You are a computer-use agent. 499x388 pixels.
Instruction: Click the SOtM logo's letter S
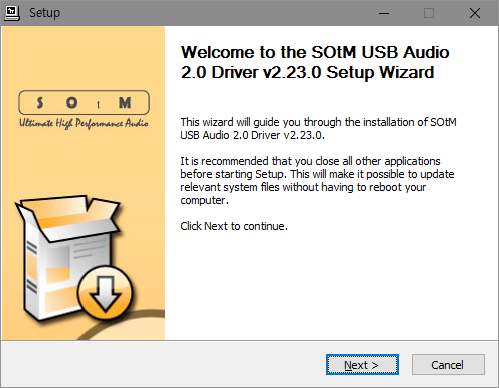click(x=40, y=102)
